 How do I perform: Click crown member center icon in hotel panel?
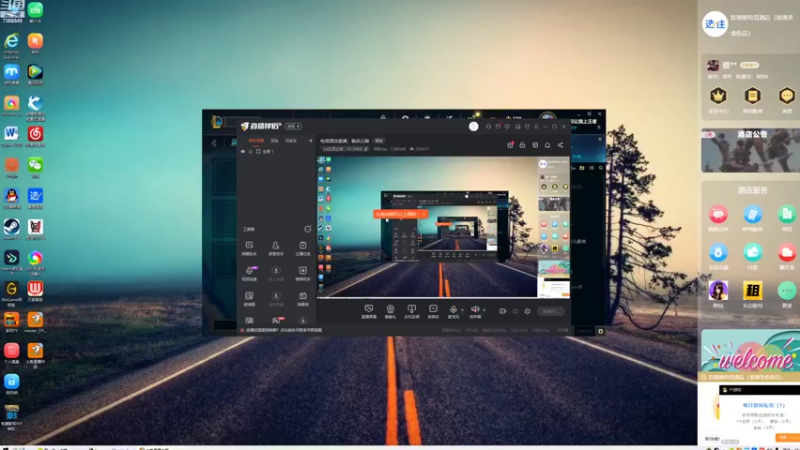click(x=718, y=95)
